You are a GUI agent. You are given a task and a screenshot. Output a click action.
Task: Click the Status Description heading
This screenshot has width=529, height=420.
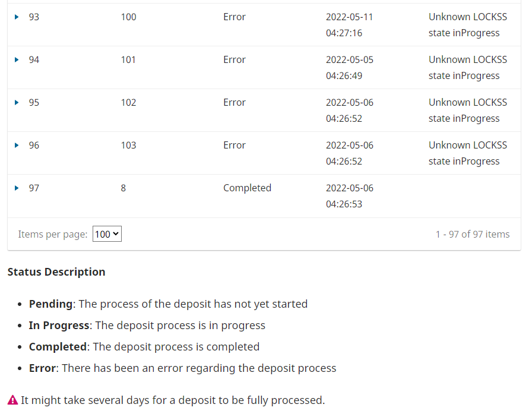pos(56,272)
